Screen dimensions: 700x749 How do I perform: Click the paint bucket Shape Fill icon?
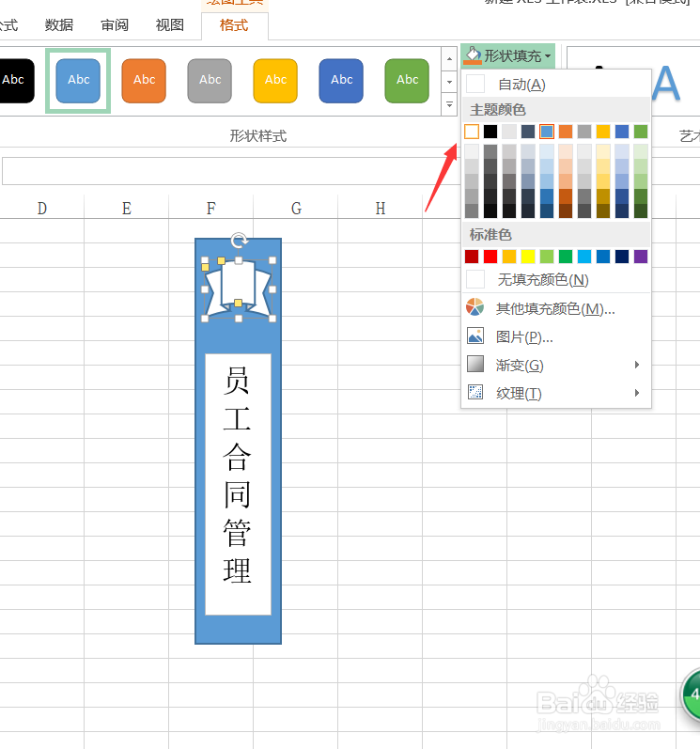coord(473,55)
